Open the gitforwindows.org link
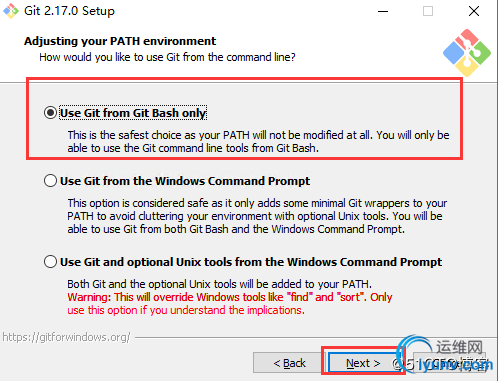The width and height of the screenshot is (499, 381). [x=66, y=337]
